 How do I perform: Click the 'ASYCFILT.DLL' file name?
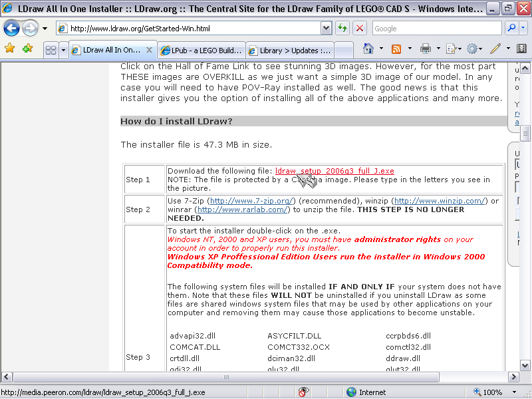tap(294, 336)
